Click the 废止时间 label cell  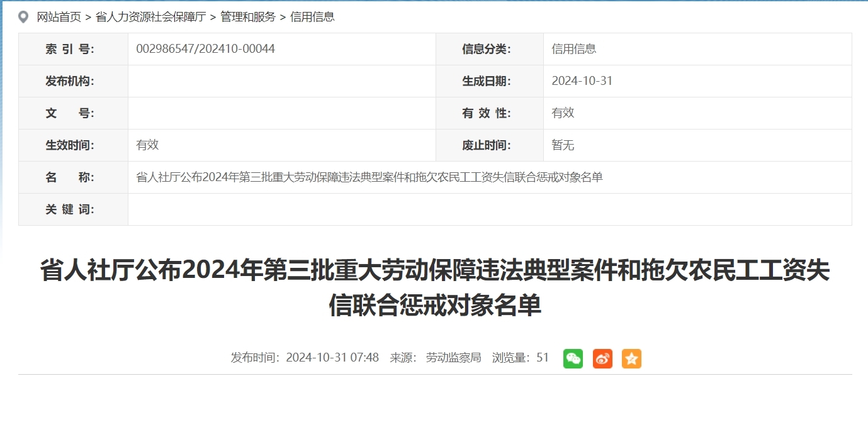[x=490, y=145]
